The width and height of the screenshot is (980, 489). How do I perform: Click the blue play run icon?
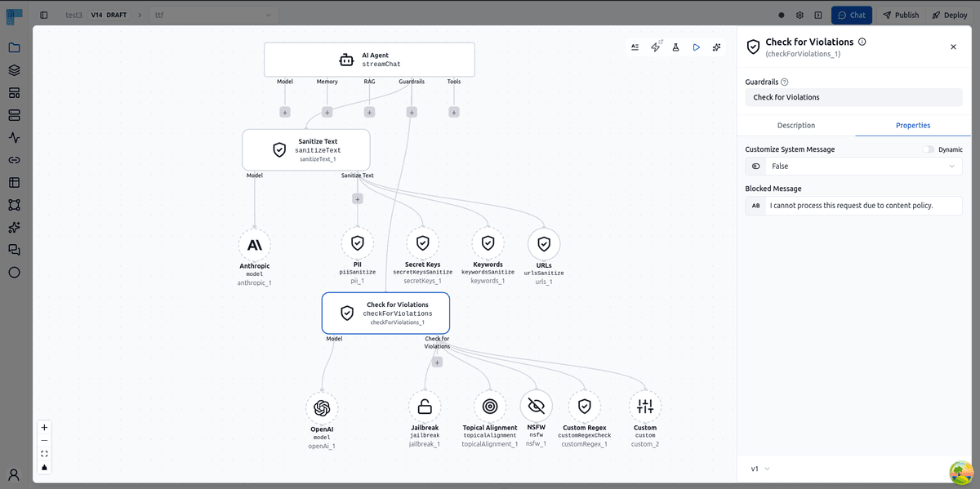tap(697, 47)
